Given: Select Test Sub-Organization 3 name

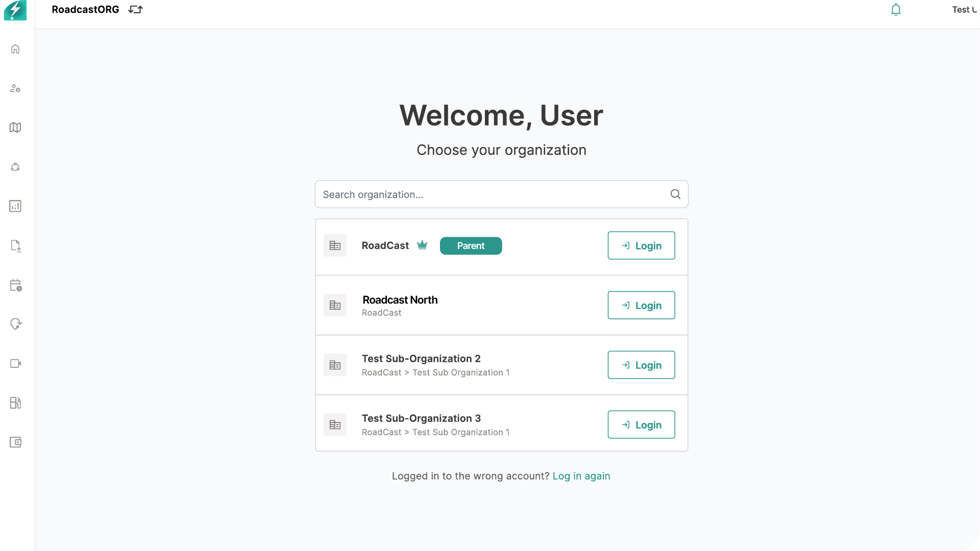Looking at the screenshot, I should (421, 419).
